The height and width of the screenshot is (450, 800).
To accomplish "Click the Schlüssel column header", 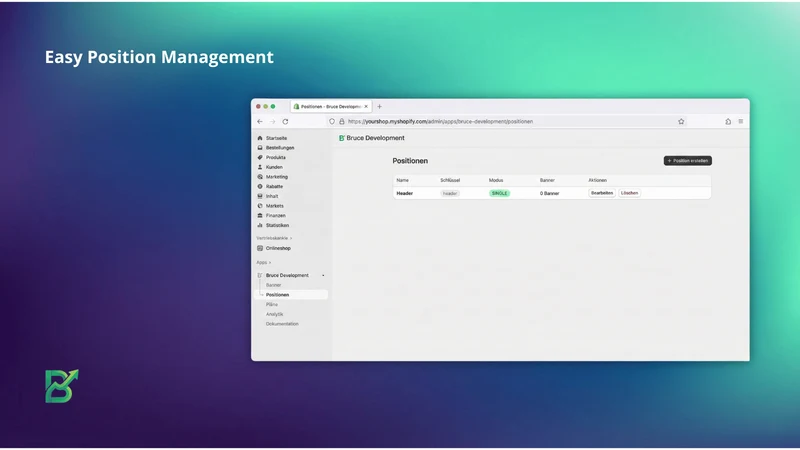I will 450,180.
